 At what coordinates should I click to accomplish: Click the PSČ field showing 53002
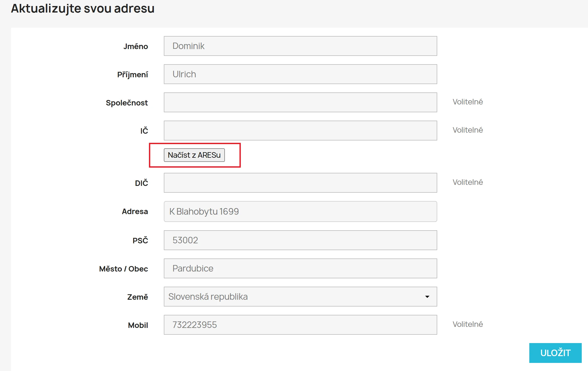[x=300, y=240]
